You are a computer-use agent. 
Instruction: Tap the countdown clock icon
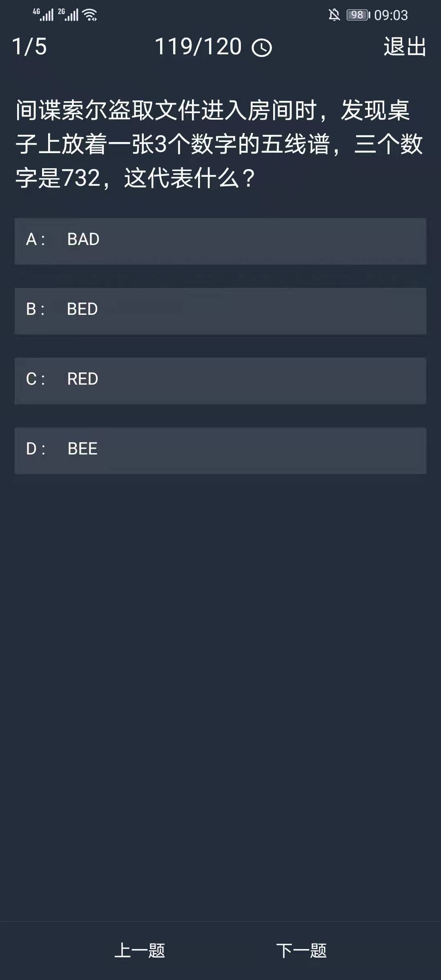(x=262, y=48)
